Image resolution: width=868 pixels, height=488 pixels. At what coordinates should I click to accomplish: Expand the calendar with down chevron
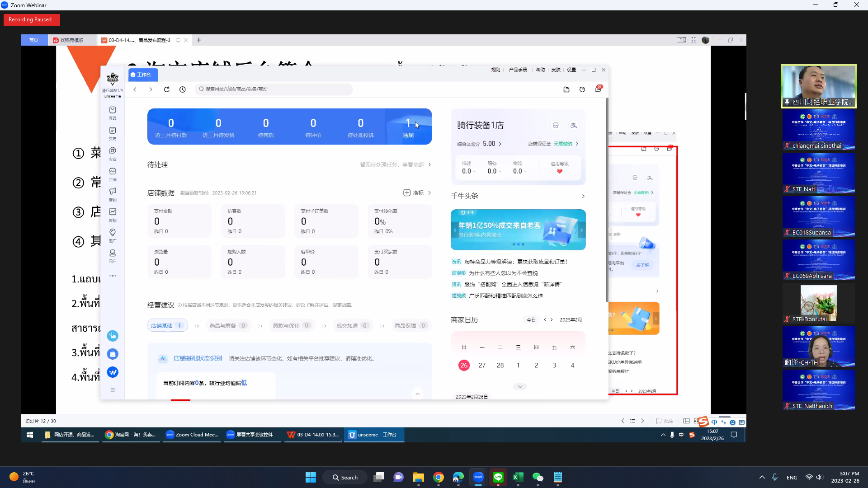click(520, 386)
